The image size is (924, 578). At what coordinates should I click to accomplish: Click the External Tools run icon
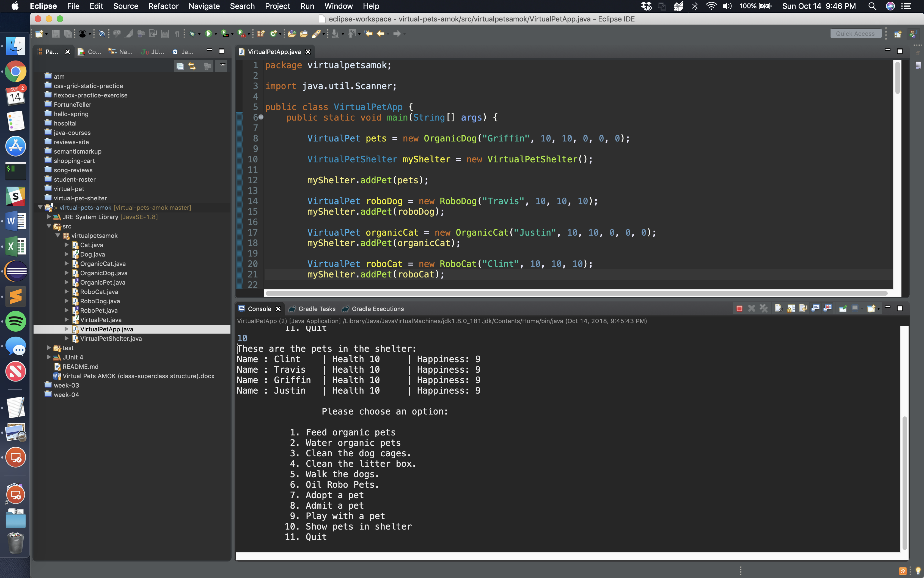(x=242, y=34)
